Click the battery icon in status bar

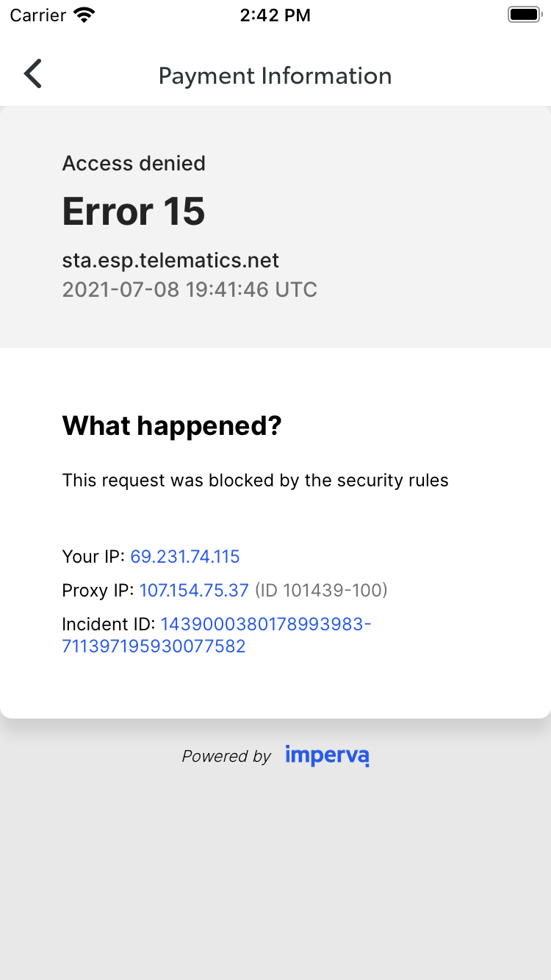[x=524, y=15]
